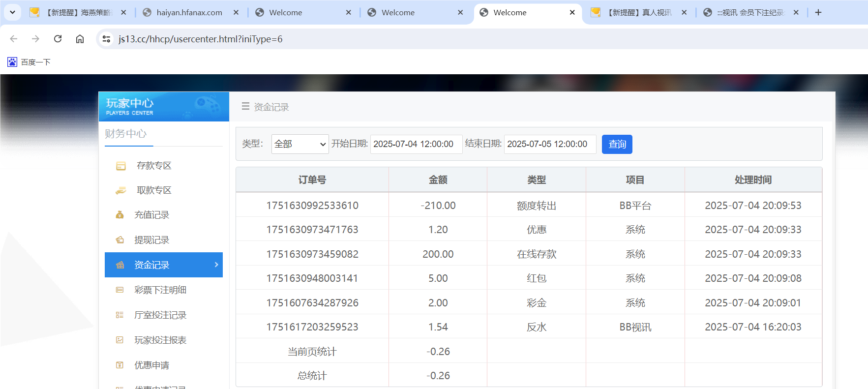
Task: Click the 存款专区 deposit icon in sidebar
Action: coord(120,166)
